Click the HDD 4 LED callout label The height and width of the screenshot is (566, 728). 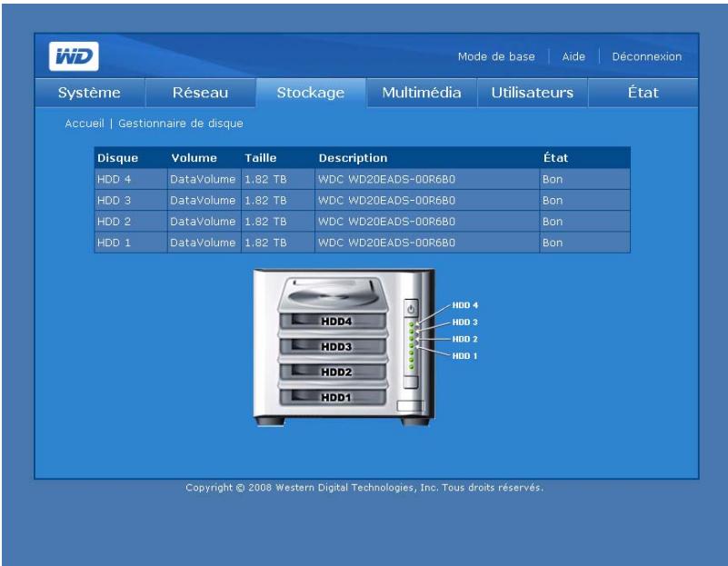(x=465, y=305)
